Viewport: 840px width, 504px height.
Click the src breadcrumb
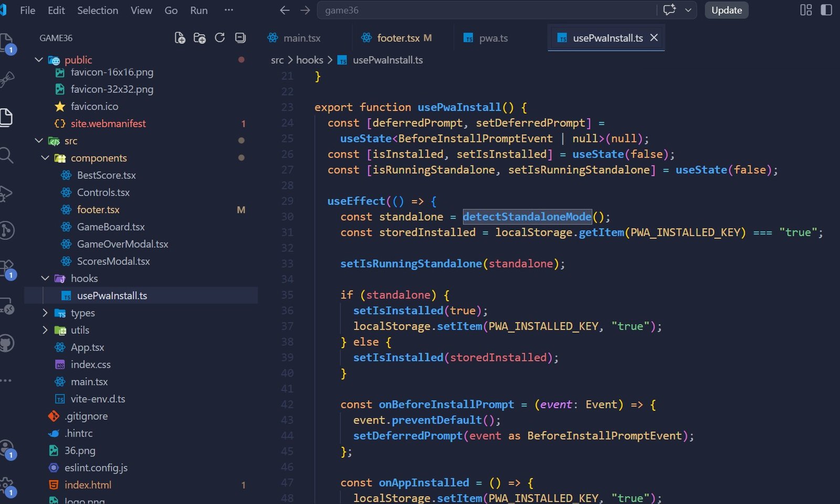tap(277, 60)
